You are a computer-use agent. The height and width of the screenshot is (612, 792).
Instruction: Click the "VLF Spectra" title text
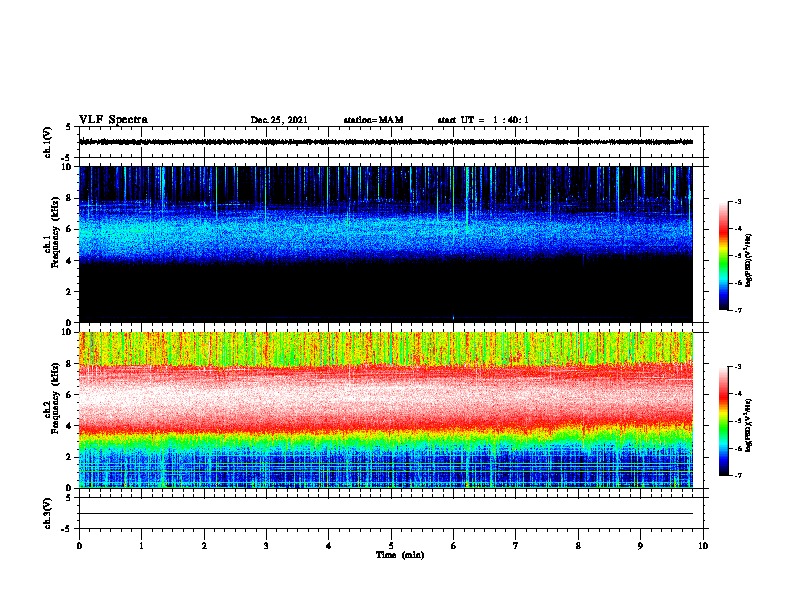pyautogui.click(x=113, y=120)
